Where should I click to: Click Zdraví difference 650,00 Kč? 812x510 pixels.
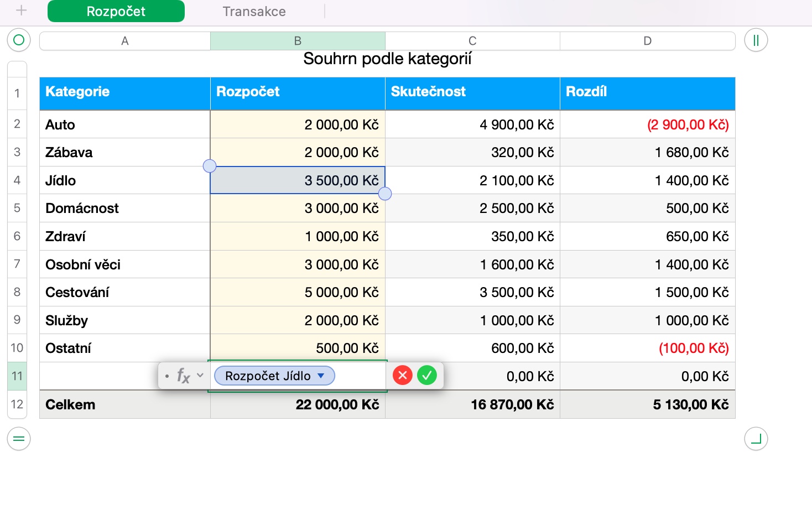648,236
